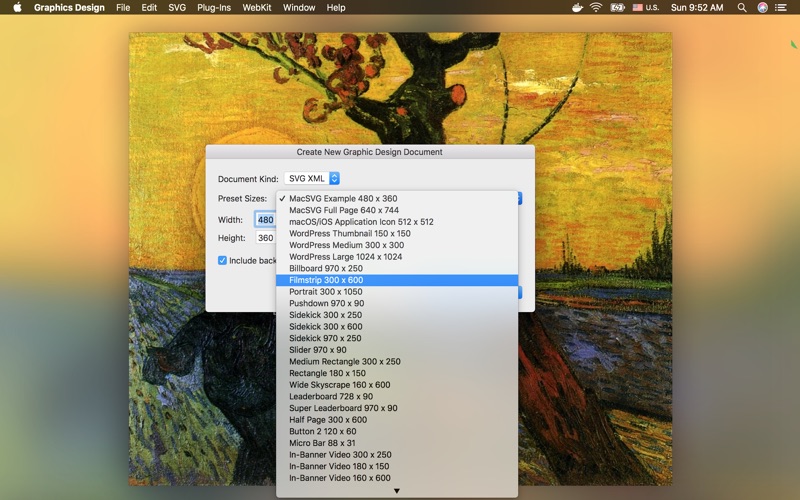800x500 pixels.
Task: Open Notification Center list icon
Action: (781, 7)
